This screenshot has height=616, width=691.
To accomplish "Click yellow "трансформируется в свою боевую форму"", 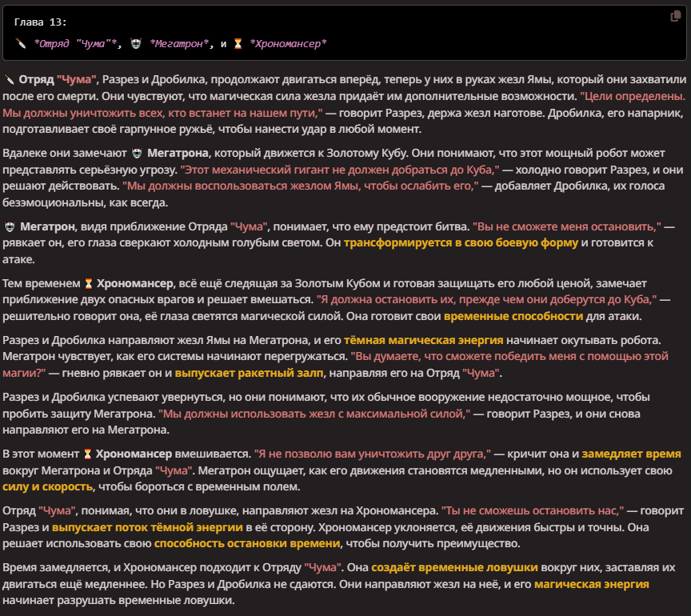I will 461,243.
